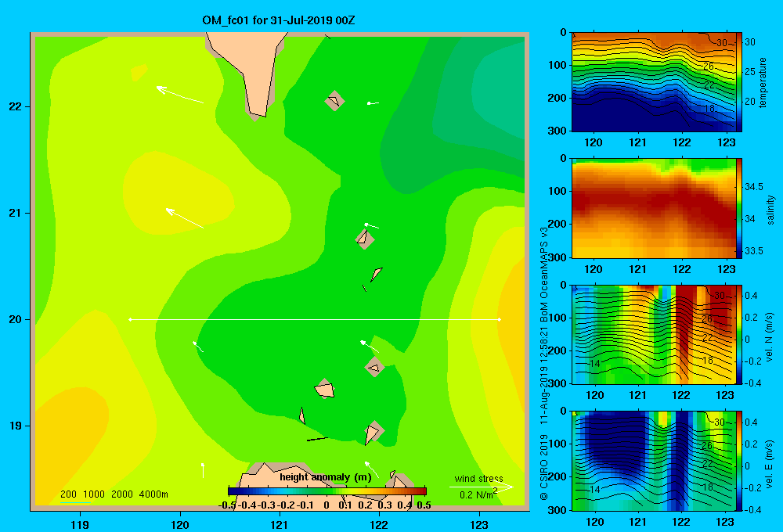
Task: Click latitude label '21' on main map
Action: point(16,213)
